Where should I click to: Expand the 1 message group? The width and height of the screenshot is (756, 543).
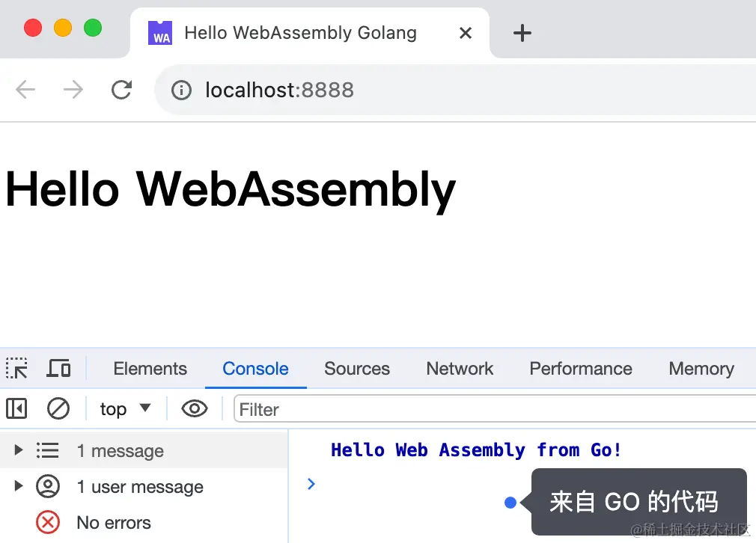16,450
